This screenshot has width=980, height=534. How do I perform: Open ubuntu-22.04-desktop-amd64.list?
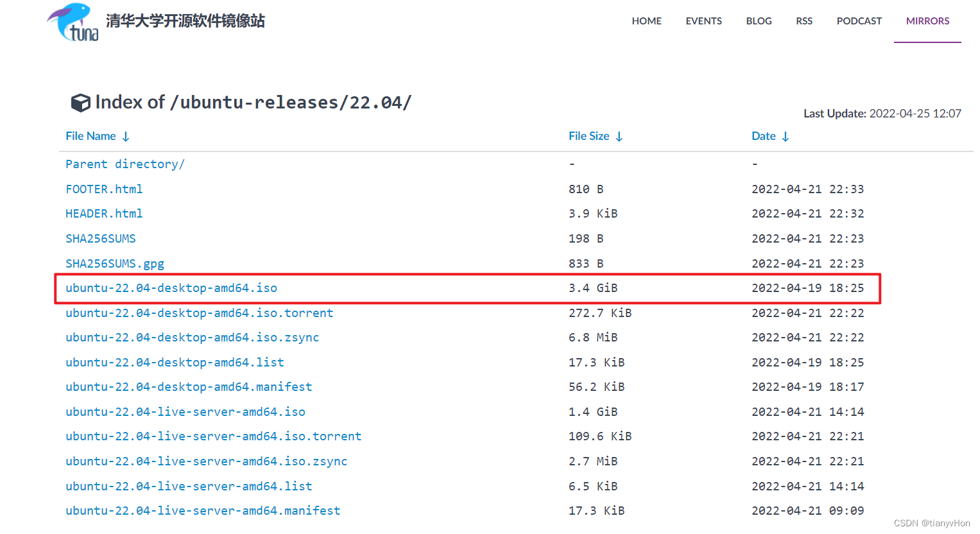coord(175,363)
